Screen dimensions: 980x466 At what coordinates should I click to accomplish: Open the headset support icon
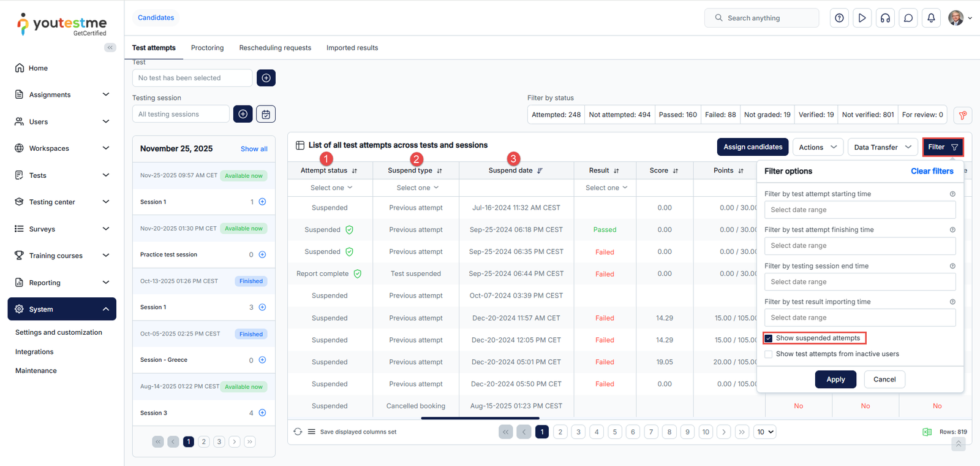pos(885,18)
